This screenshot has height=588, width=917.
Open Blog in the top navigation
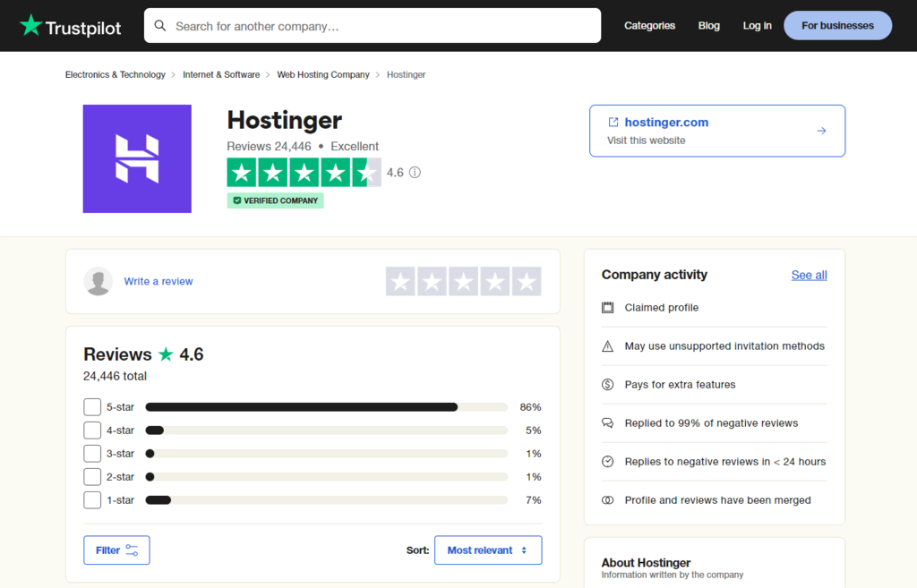tap(709, 26)
